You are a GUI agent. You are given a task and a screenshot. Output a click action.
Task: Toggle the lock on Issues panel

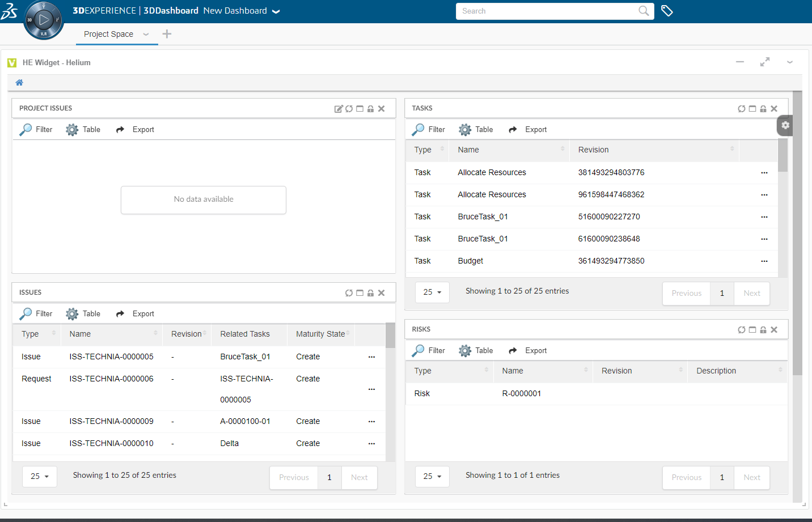coord(370,293)
